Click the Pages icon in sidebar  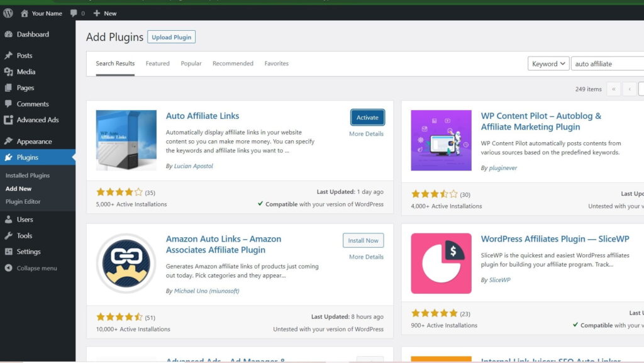tap(9, 87)
